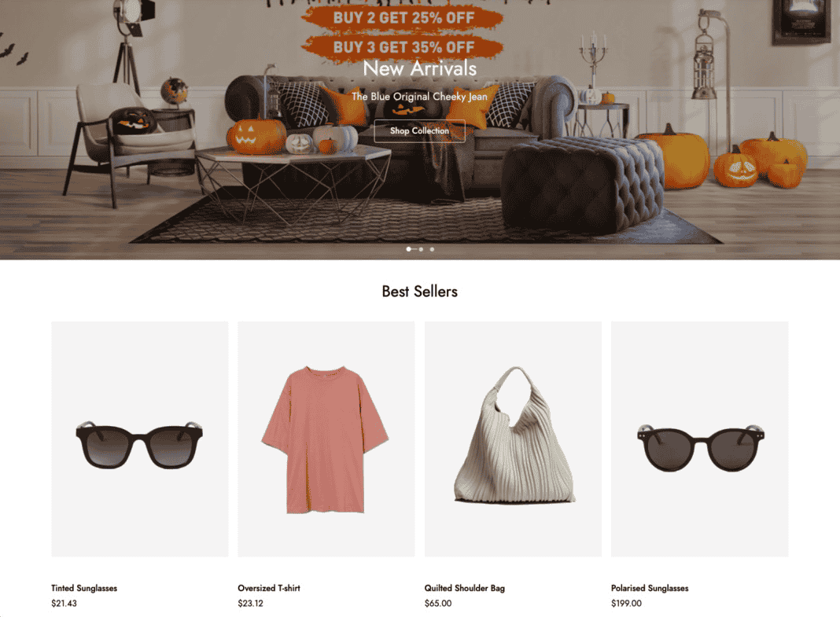Click the Shop Collection button

point(419,130)
